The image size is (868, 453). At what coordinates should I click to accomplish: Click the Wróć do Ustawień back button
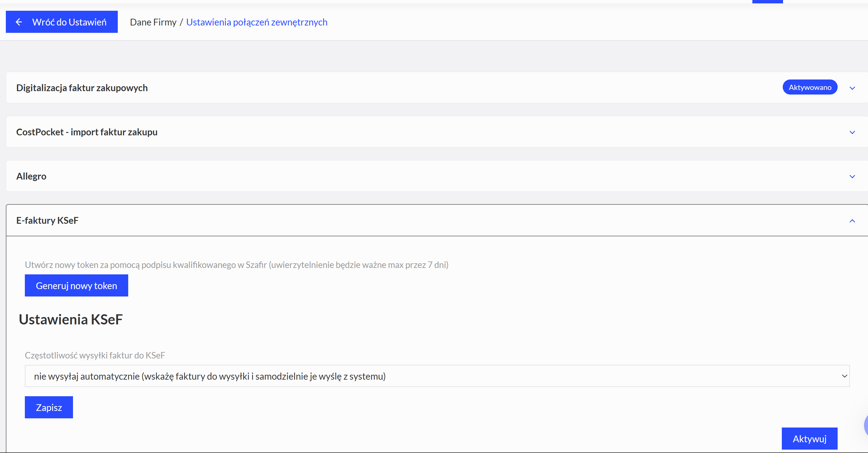coord(62,22)
